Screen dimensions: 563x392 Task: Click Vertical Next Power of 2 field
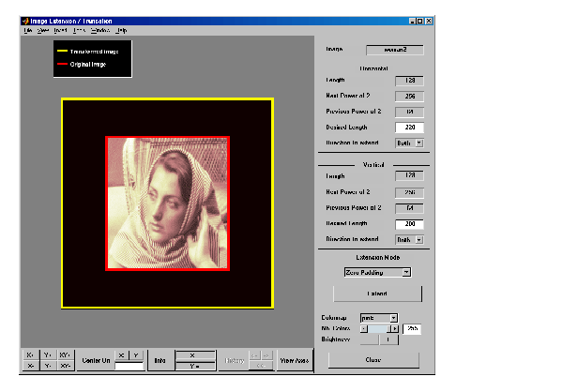pyautogui.click(x=409, y=192)
